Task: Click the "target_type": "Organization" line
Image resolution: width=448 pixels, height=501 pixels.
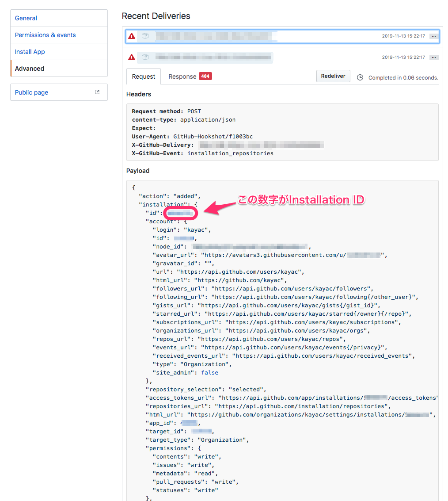Action: [x=197, y=440]
